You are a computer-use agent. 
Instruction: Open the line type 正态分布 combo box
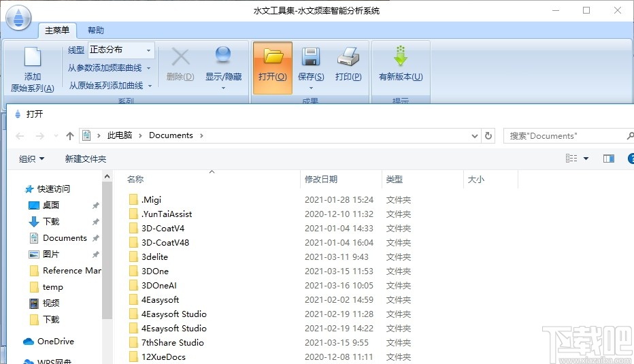click(x=121, y=50)
